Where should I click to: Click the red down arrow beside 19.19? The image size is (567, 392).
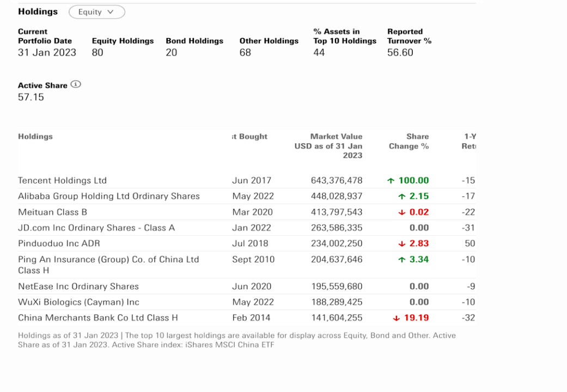397,318
